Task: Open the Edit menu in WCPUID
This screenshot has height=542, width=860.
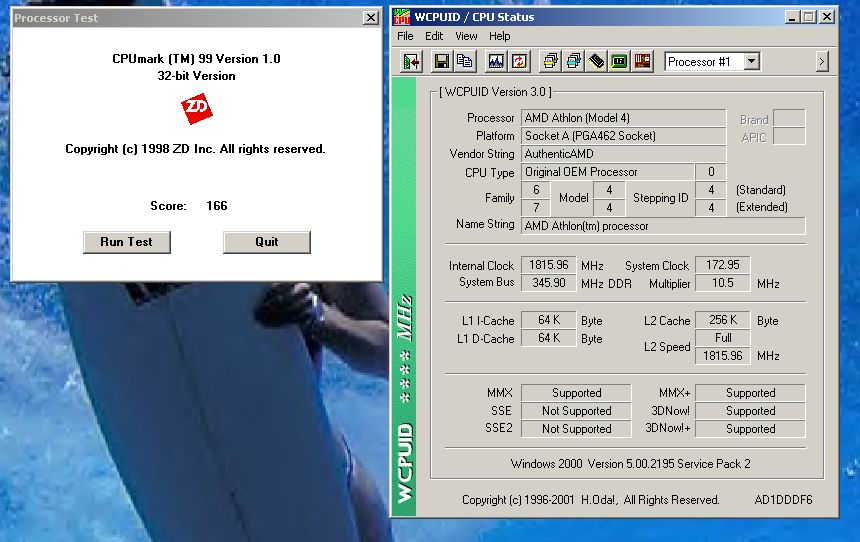Action: pos(434,36)
